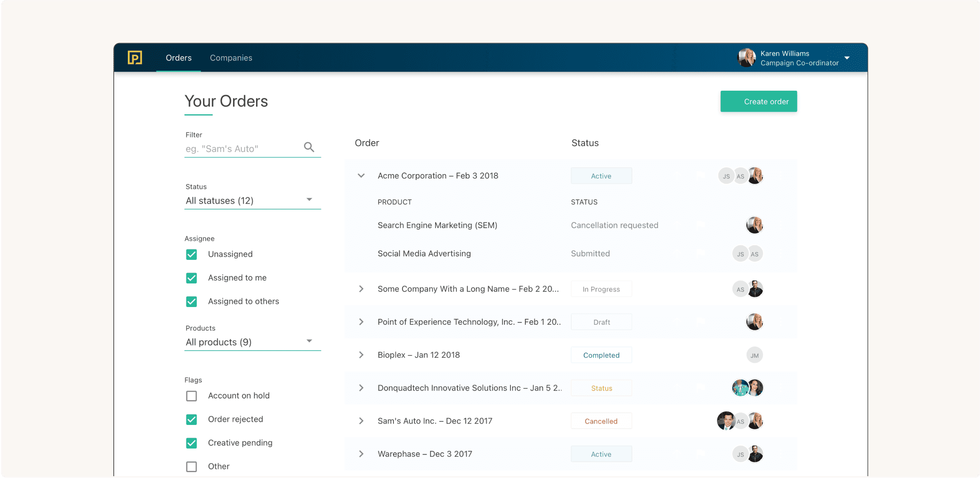Viewport: 980px width, 478px height.
Task: Collapse the Acme Corporation order details
Action: [x=361, y=176]
